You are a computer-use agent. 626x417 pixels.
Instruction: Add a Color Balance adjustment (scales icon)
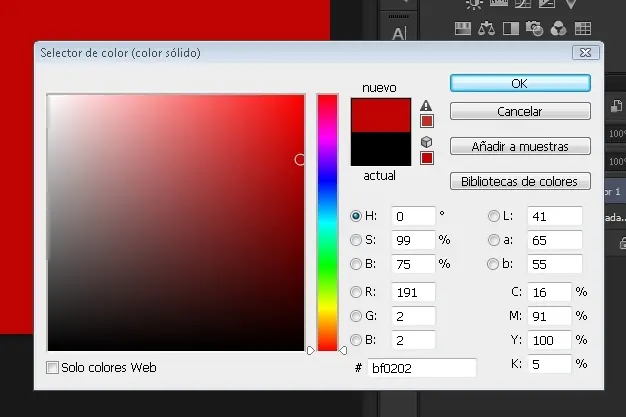pyautogui.click(x=486, y=28)
